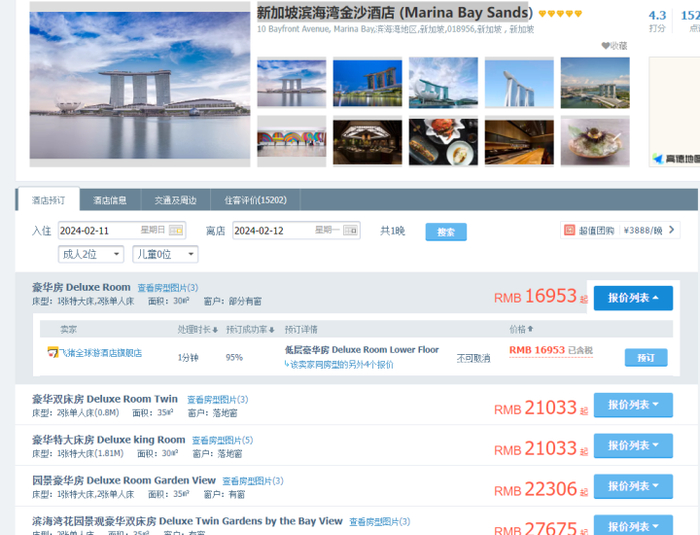This screenshot has height=535, width=700.
Task: Select the 酒店预订 tab
Action: (48, 200)
